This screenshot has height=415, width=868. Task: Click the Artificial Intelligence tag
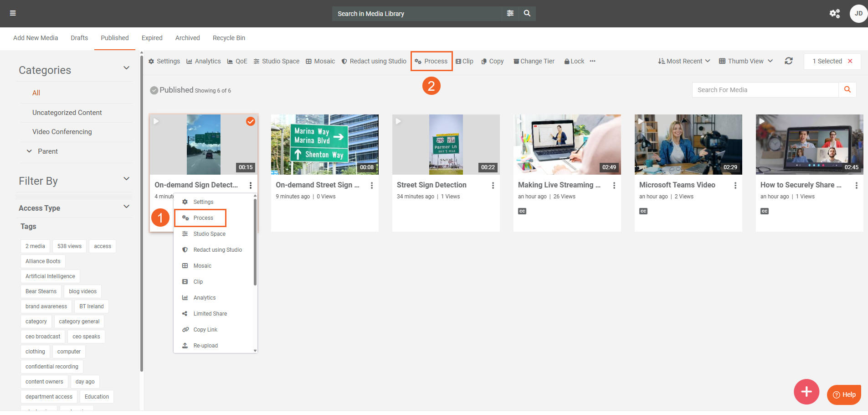50,276
